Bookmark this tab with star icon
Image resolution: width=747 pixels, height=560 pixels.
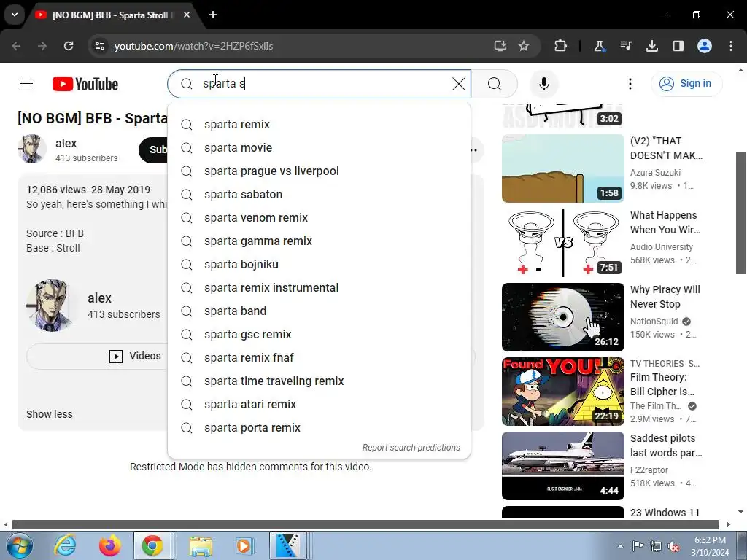point(524,46)
